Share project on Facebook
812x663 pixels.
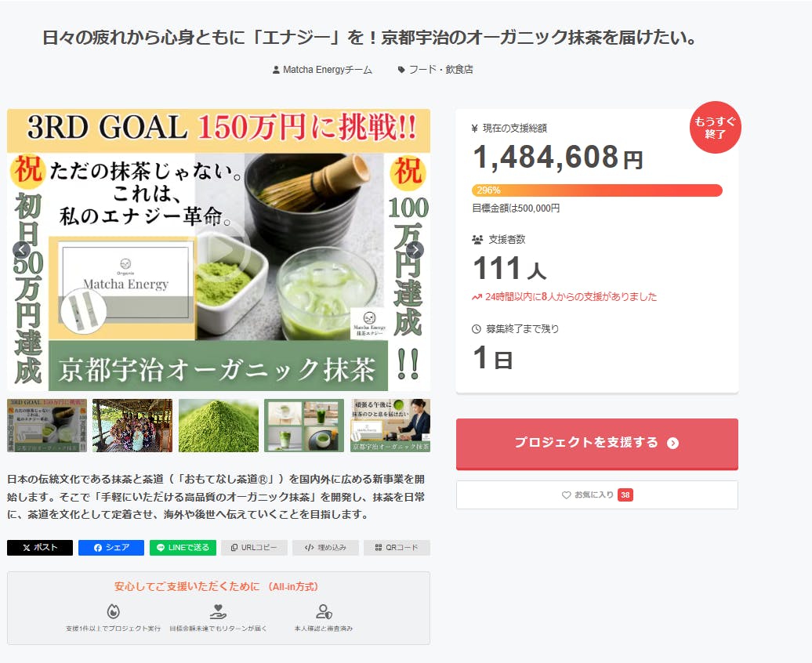tap(111, 548)
